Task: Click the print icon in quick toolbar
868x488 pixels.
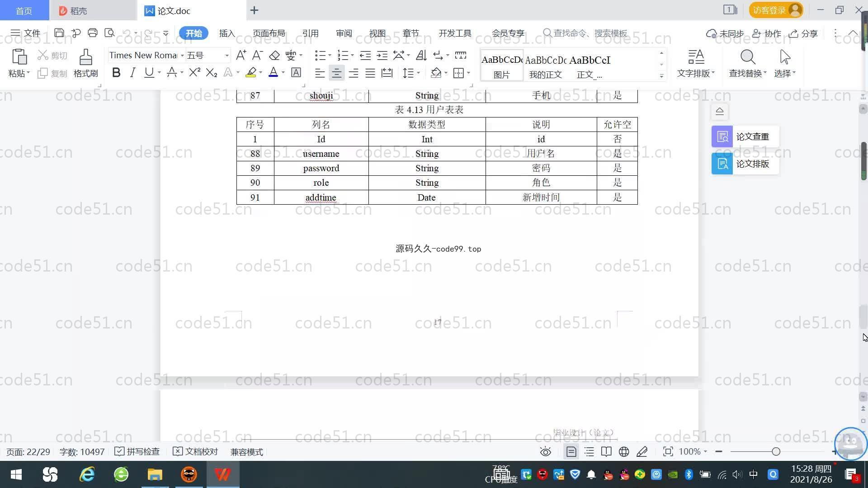Action: click(x=93, y=33)
